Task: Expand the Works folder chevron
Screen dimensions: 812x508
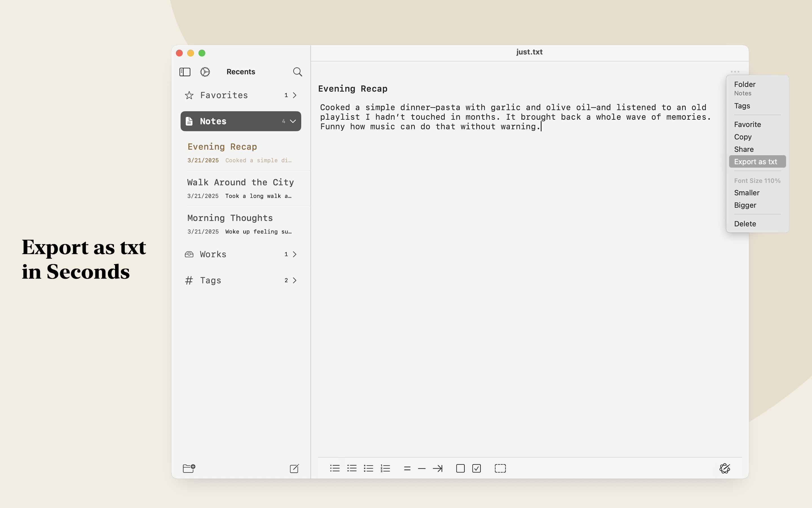Action: [x=295, y=254]
